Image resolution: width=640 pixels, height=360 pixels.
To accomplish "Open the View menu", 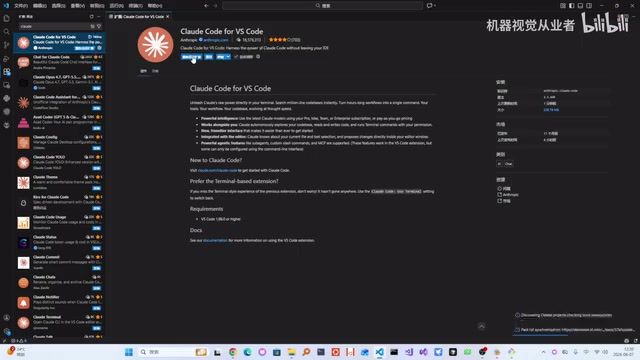I will point(78,6).
